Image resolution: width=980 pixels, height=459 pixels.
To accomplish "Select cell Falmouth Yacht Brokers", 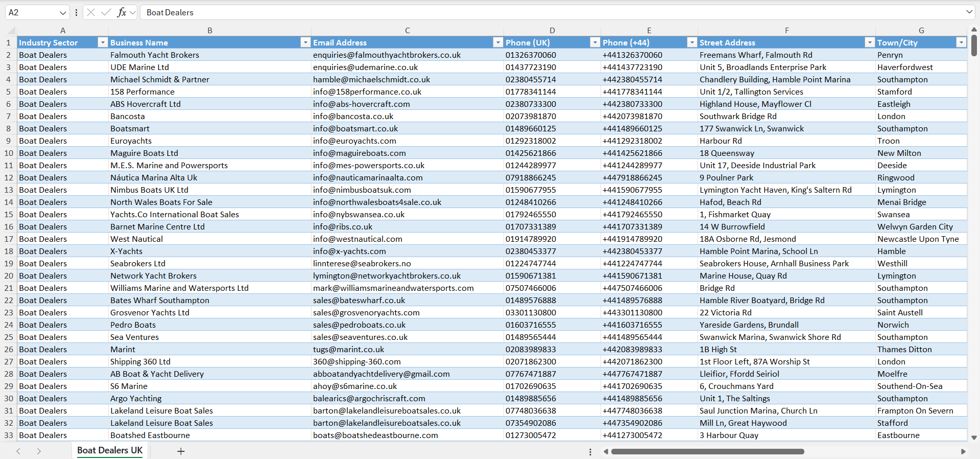I will point(210,55).
